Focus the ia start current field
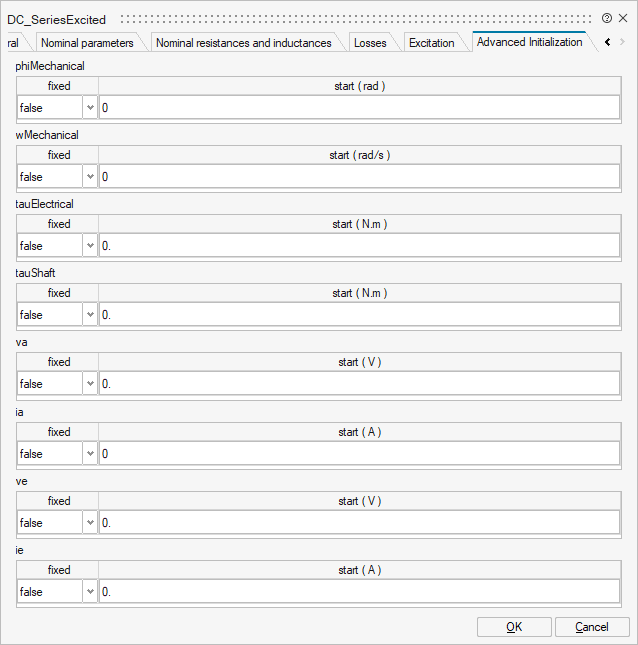638x645 pixels. [358, 454]
